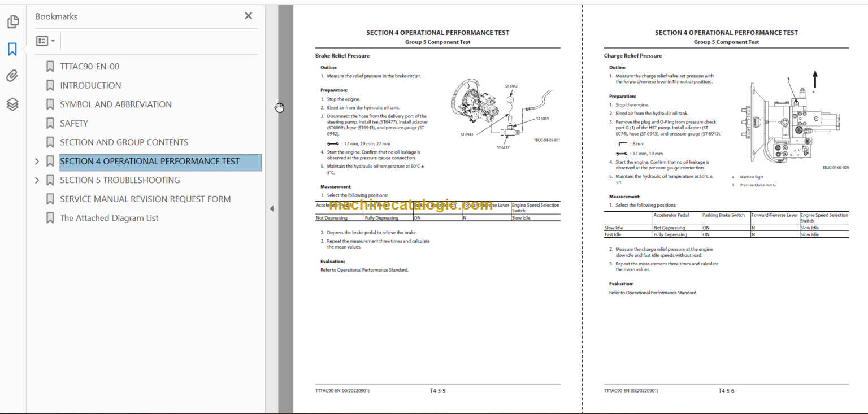Click the bookmark options list icon
The height and width of the screenshot is (414, 868).
coord(42,40)
